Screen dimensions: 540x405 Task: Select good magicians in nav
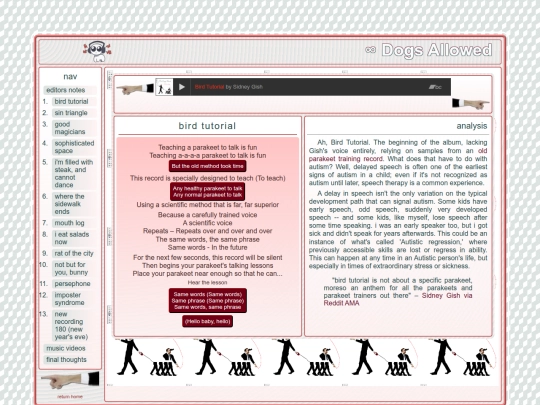74,128
